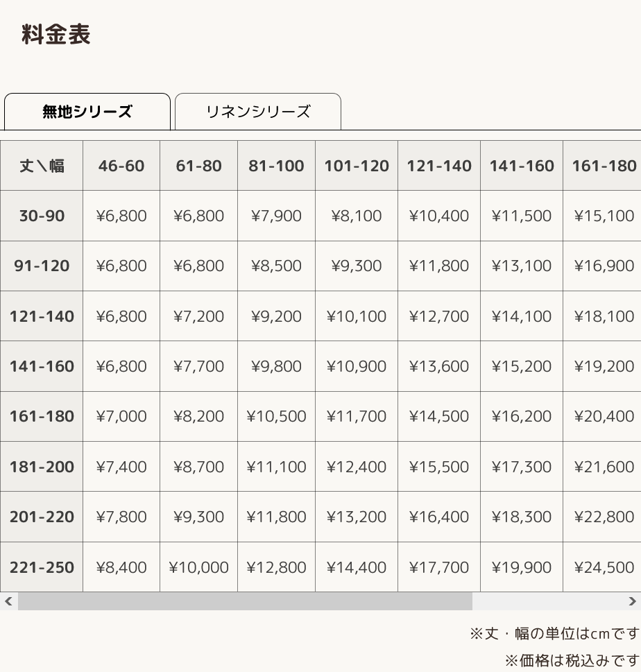Screen dimensions: 641x672
Task: Click the ¥7,800 price cell
Action: point(121,517)
